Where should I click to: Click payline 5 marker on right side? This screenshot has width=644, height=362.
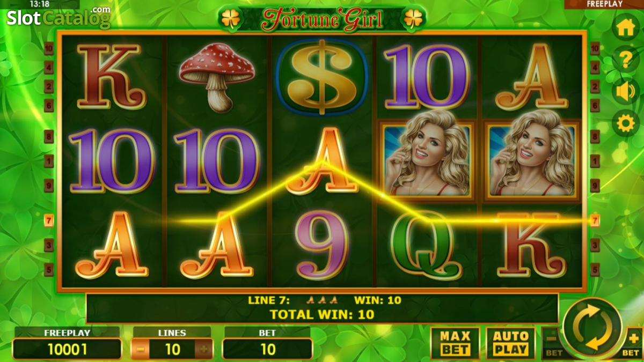click(595, 269)
